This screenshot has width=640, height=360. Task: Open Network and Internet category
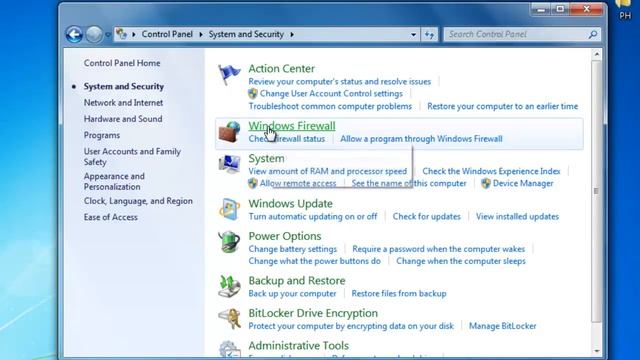tap(123, 103)
